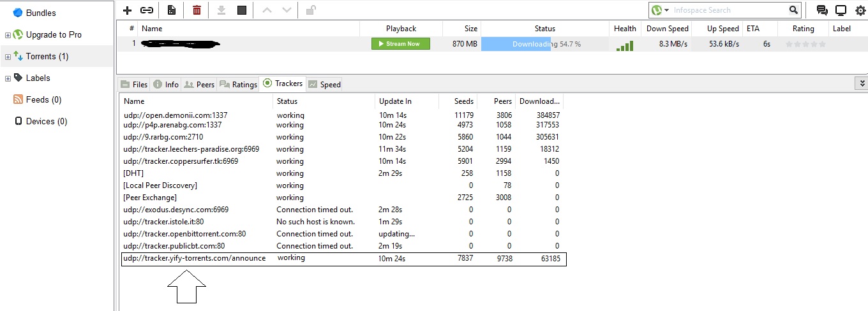
Task: Click the Remote monitor icon
Action: coord(841,10)
